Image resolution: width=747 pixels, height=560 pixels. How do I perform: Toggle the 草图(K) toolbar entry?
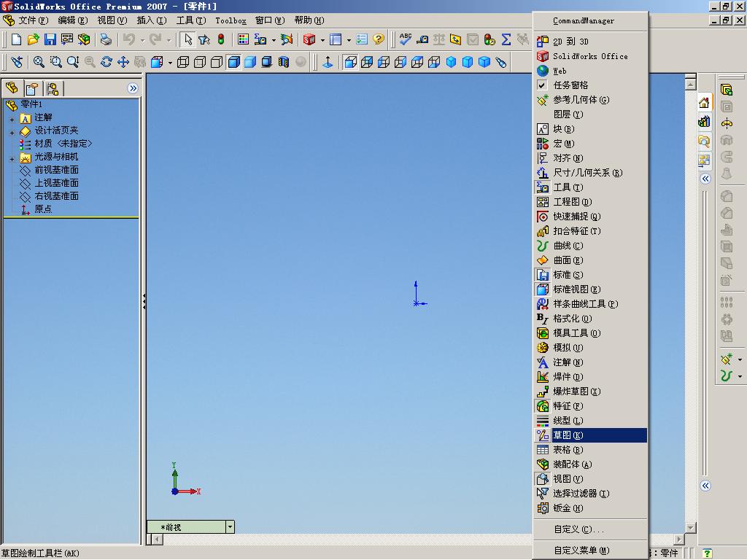point(589,435)
